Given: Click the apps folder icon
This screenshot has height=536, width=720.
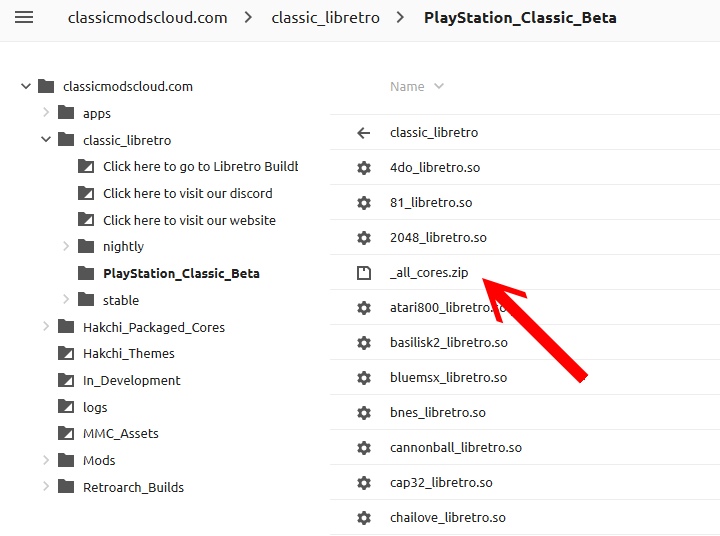Looking at the screenshot, I should [x=66, y=113].
